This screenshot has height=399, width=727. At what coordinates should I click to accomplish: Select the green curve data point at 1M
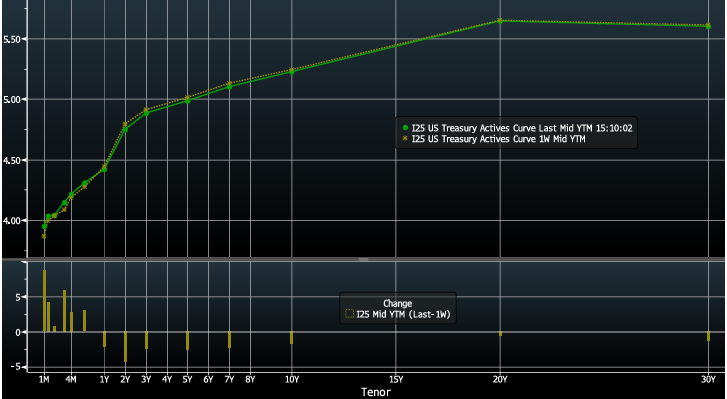click(44, 227)
